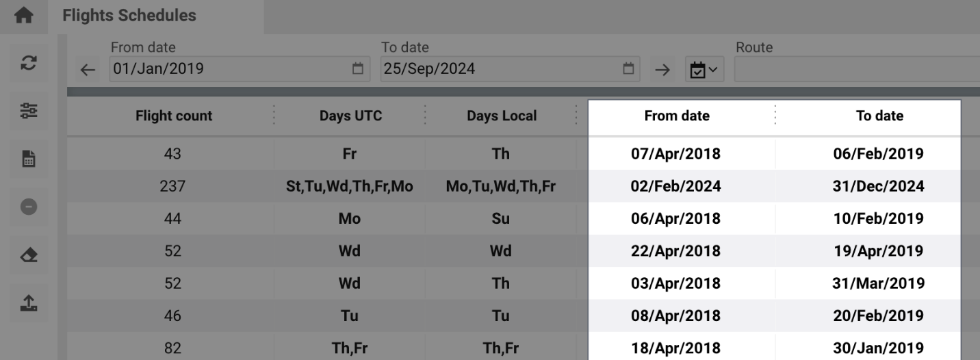Image resolution: width=980 pixels, height=360 pixels.
Task: Go to previous date range with left arrow
Action: click(x=88, y=69)
